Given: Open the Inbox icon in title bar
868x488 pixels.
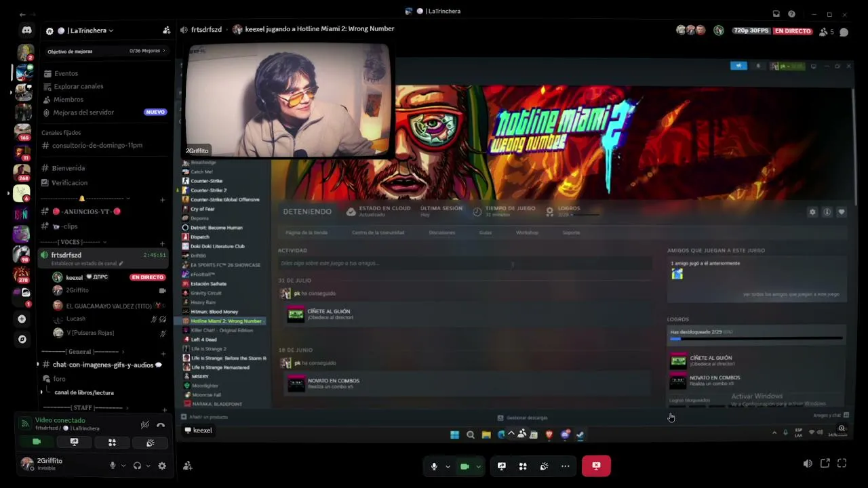Looking at the screenshot, I should pos(776,14).
